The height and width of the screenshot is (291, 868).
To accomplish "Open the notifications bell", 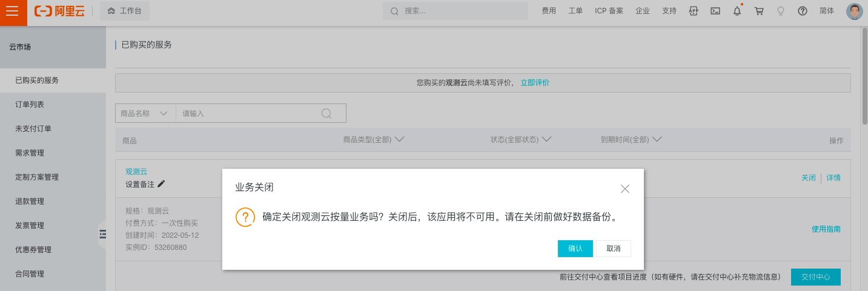I will click(x=737, y=11).
